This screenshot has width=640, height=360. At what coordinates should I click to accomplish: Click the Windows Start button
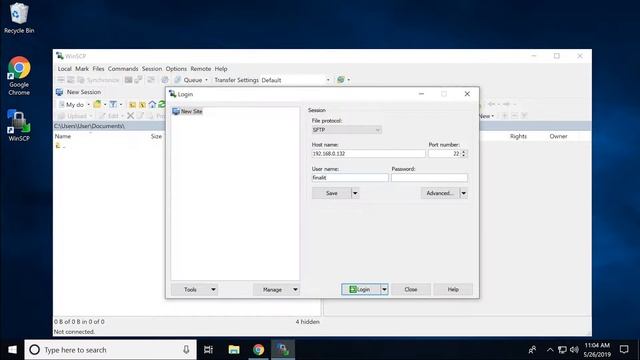12,350
